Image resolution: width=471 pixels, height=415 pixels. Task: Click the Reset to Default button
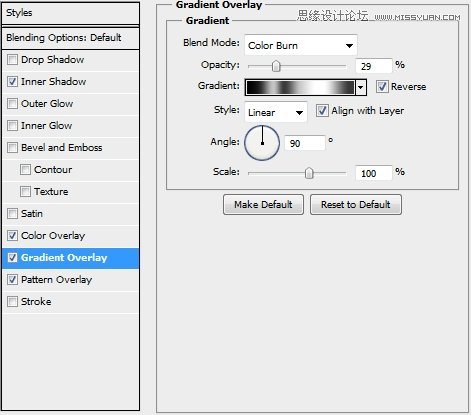(356, 204)
